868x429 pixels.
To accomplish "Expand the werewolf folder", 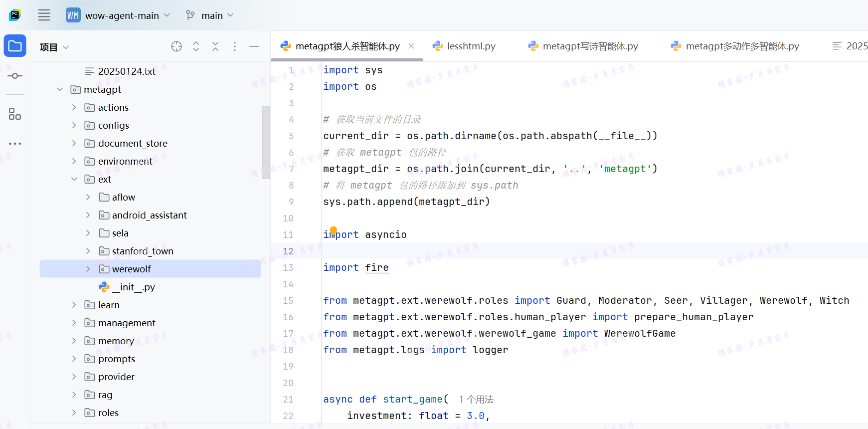I will 88,269.
